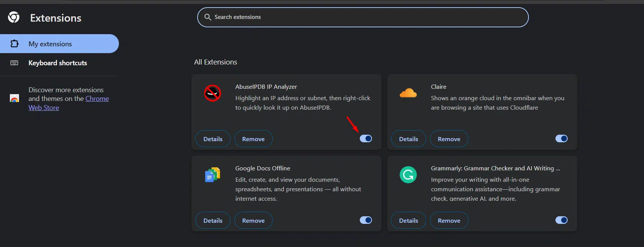Viewport: 644px width, 247px height.
Task: Click the Claire orange cloud icon
Action: tap(408, 93)
